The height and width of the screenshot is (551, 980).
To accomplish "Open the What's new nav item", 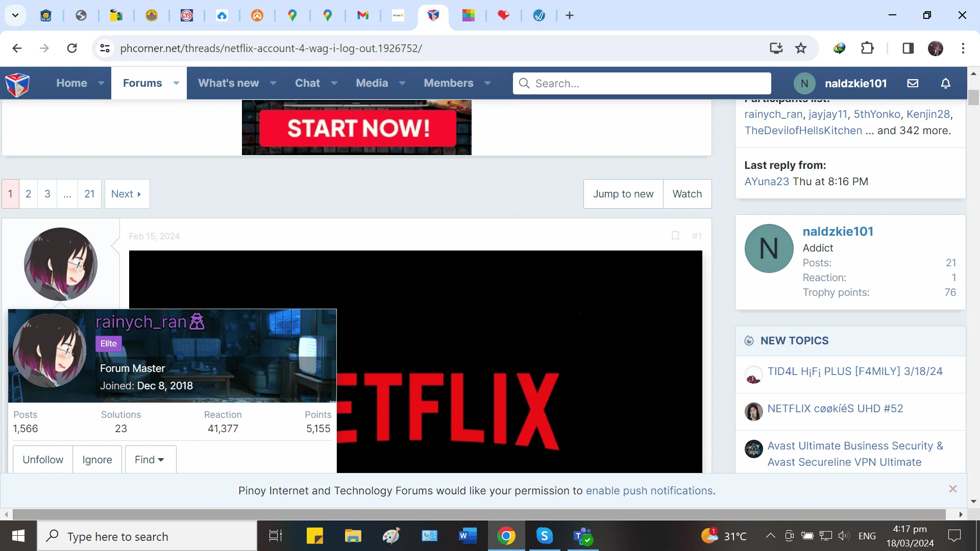I will pos(228,83).
